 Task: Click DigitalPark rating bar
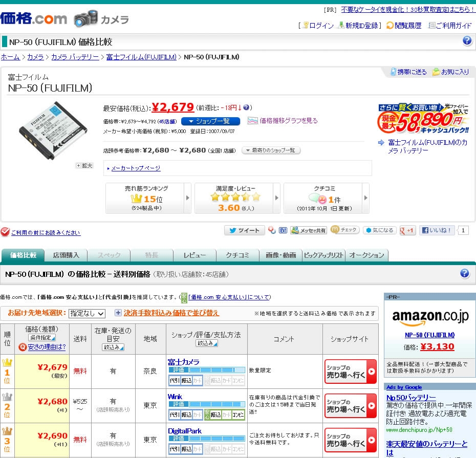pyautogui.click(x=207, y=439)
